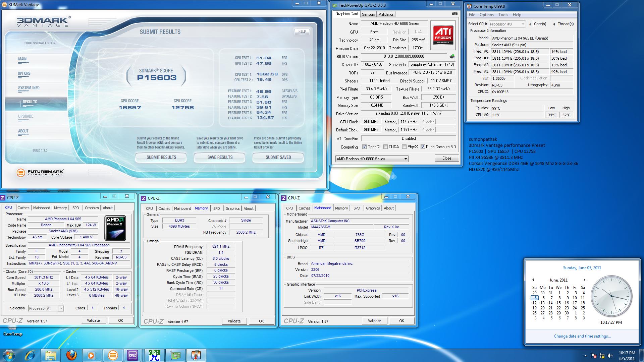Image resolution: width=644 pixels, height=362 pixels.
Task: Click the June, 2011 calendar header
Action: click(x=558, y=280)
